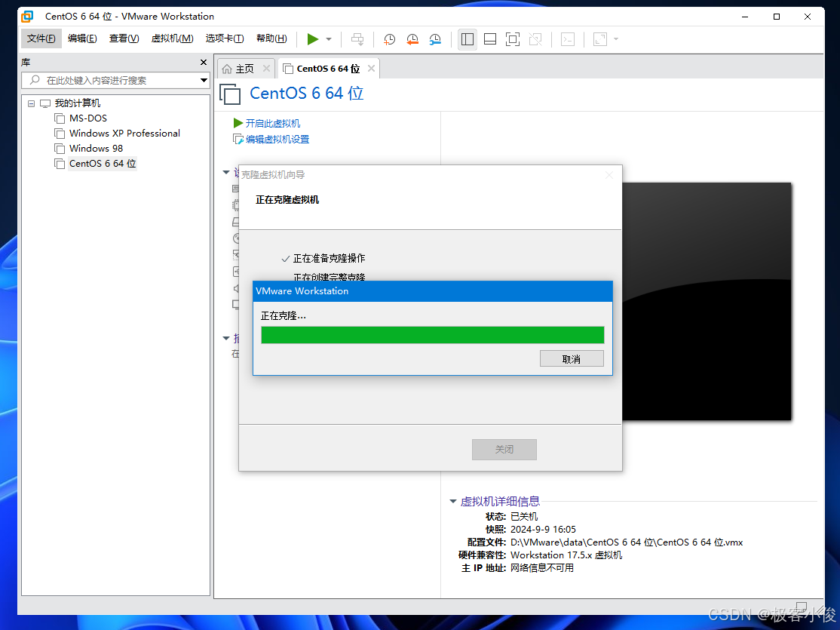Click the 取消 button in cloning dialog
840x630 pixels.
pyautogui.click(x=572, y=358)
